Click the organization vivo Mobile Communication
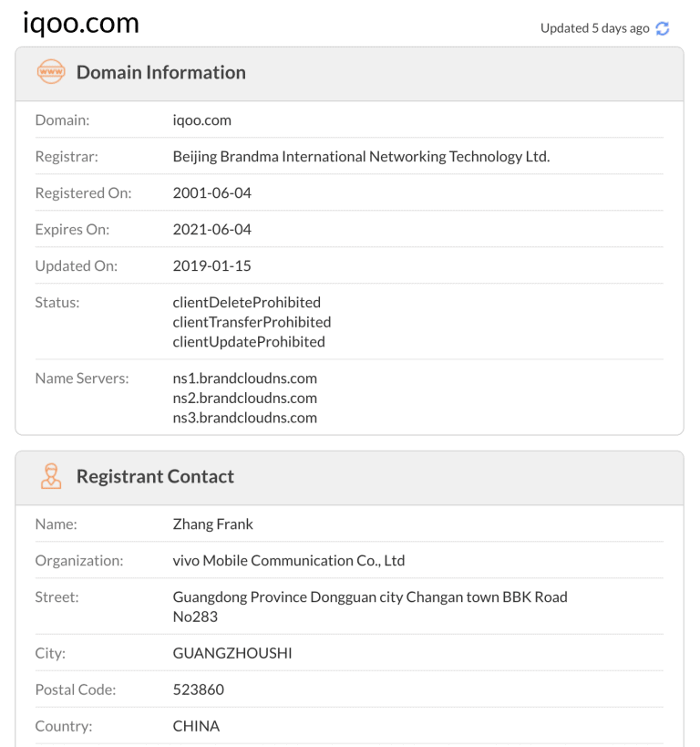The width and height of the screenshot is (700, 747). tap(289, 560)
